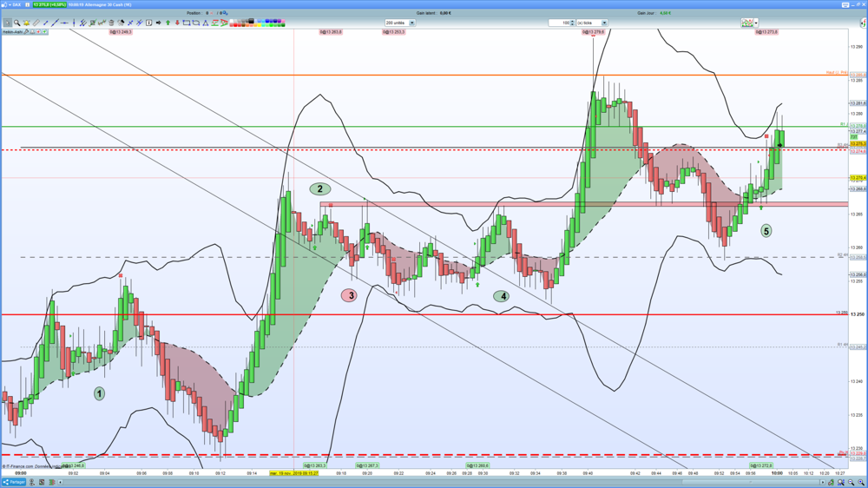Open the chart templates icon

tap(746, 23)
